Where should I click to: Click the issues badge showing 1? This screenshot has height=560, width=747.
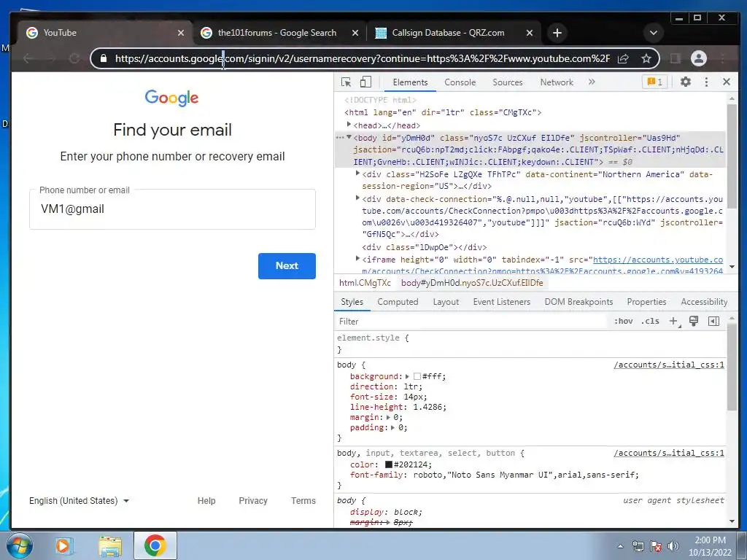654,82
